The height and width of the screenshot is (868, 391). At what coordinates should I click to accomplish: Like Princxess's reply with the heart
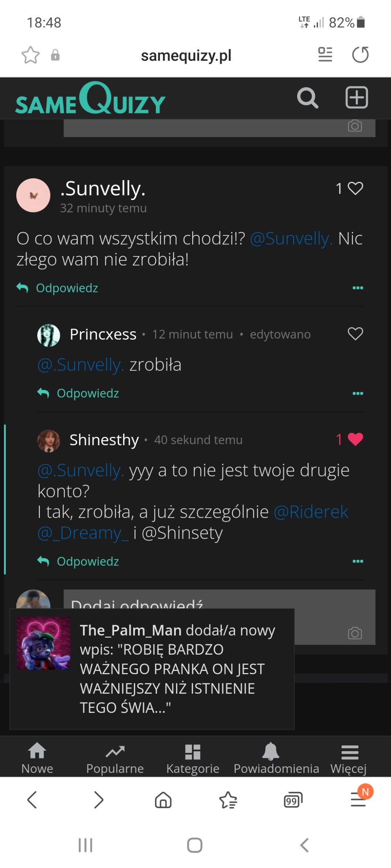click(355, 334)
